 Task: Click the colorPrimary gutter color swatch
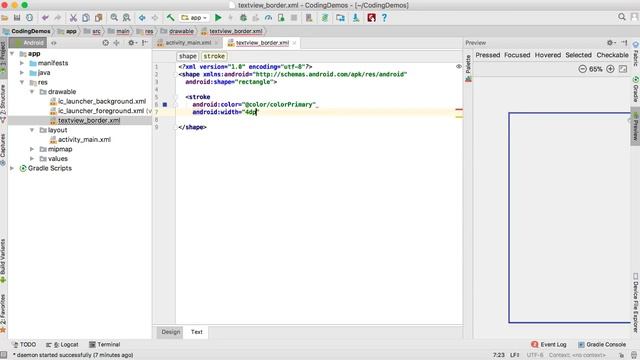(x=165, y=104)
